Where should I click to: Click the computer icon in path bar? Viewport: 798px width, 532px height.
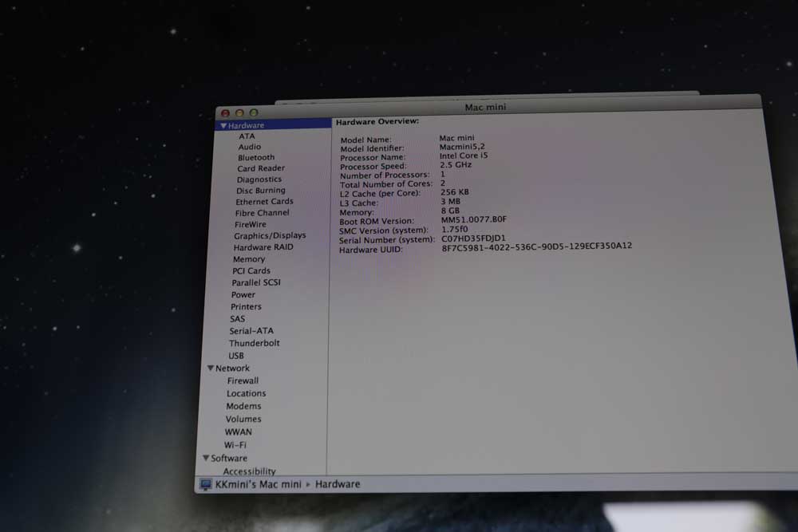click(206, 484)
